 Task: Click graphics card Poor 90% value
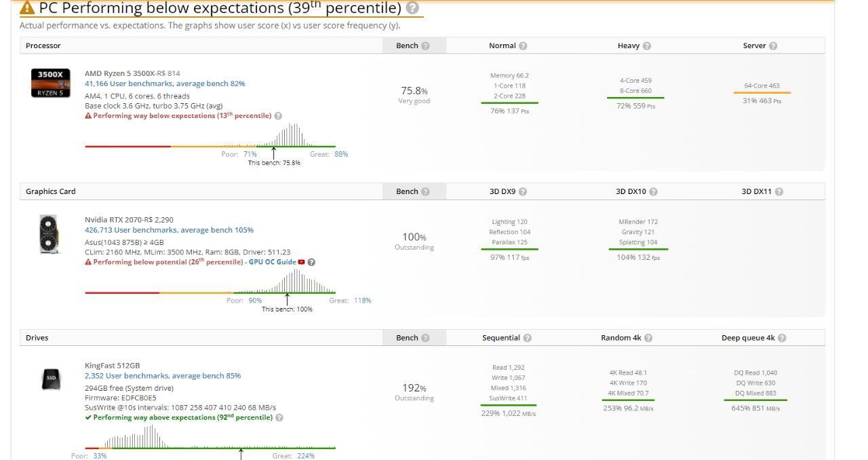point(255,301)
